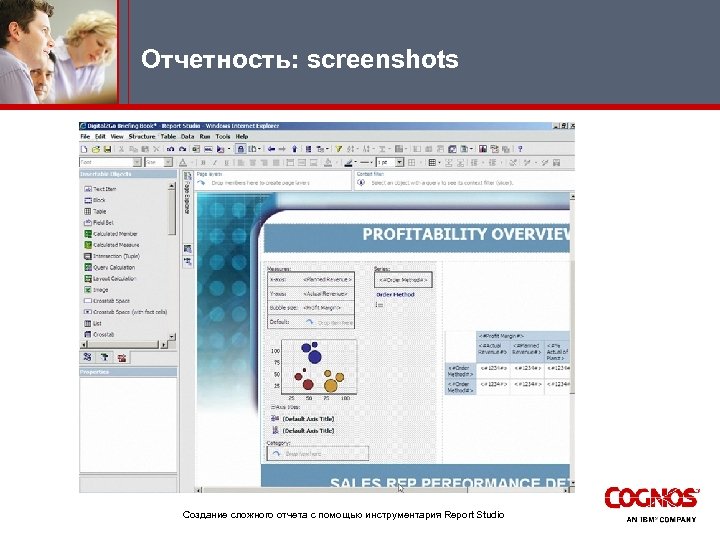
Task: Select Query Calculation insertable object
Action: tap(110, 267)
